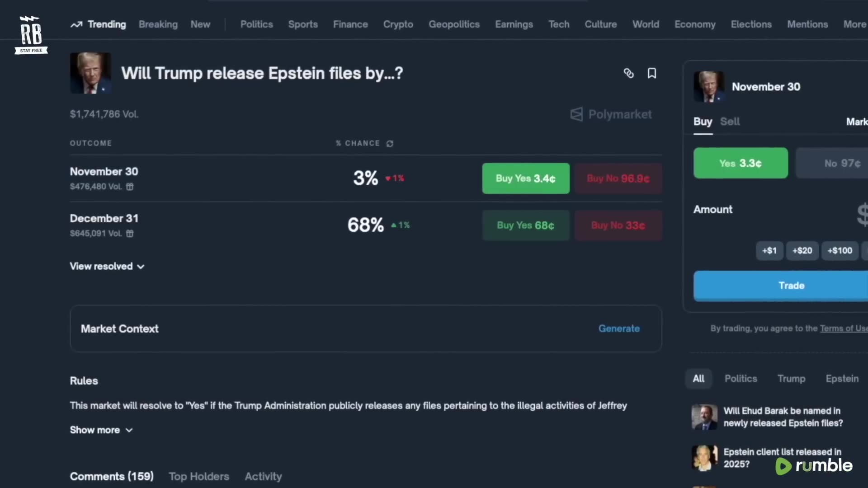The image size is (868, 488).
Task: Click the RB Stay Free logo
Action: (31, 35)
